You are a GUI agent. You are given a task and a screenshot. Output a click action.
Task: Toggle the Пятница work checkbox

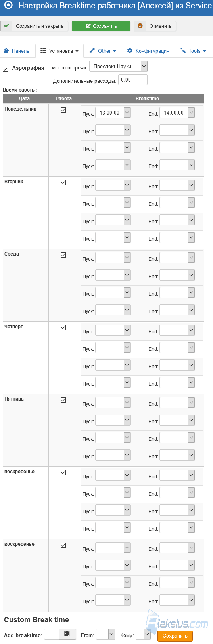tap(63, 400)
